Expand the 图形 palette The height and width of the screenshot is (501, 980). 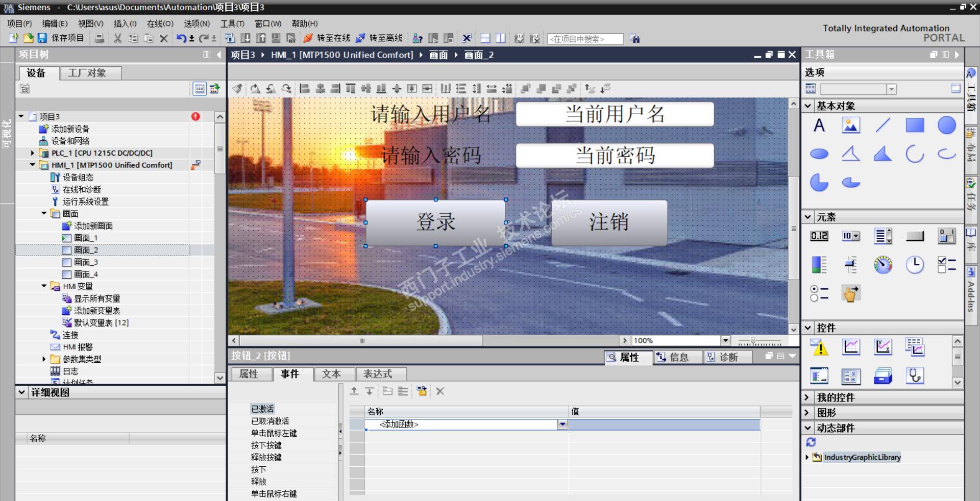click(x=807, y=412)
